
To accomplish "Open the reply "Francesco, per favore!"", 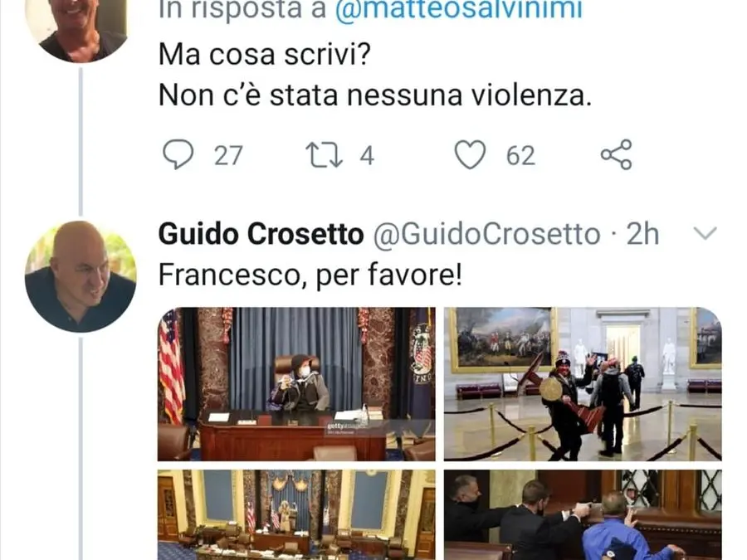I will [x=310, y=275].
